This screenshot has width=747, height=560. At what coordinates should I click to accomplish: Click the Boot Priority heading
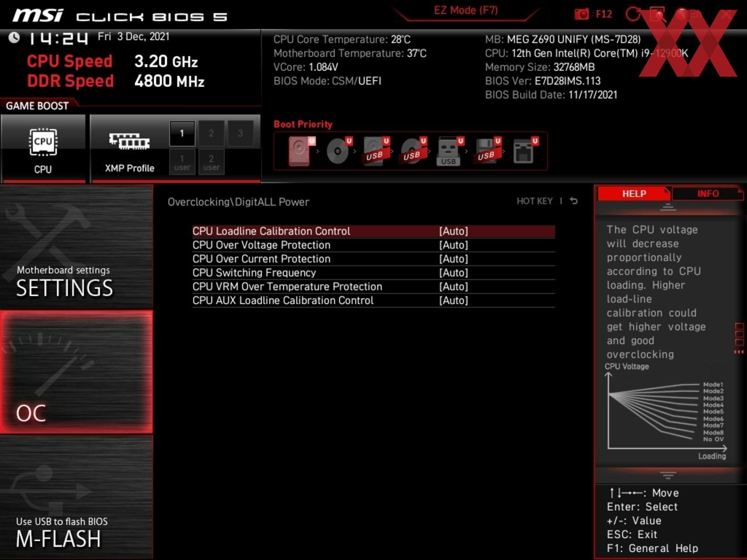pos(303,124)
